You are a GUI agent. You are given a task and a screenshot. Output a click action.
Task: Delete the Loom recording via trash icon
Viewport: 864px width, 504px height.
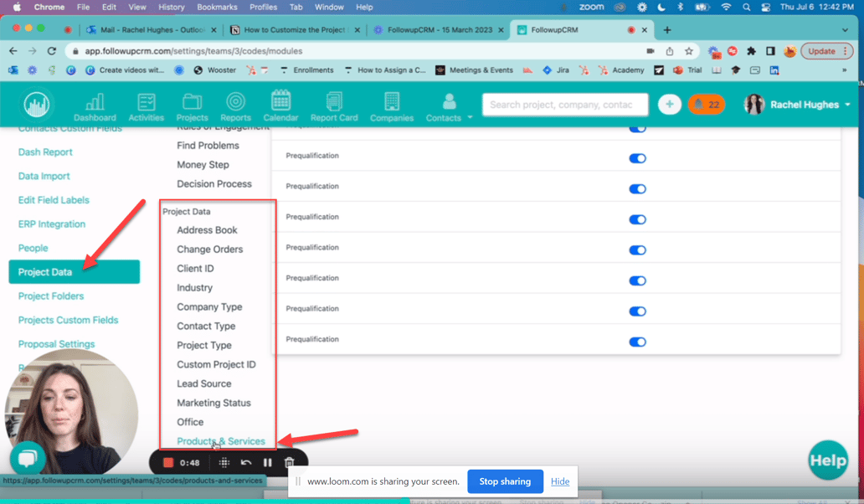tap(289, 461)
